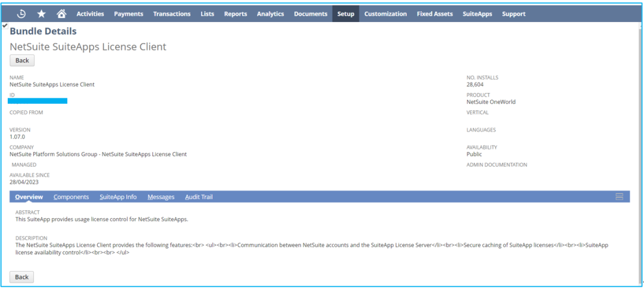Click the version value 1.07.0
This screenshot has width=644, height=289.
point(17,136)
